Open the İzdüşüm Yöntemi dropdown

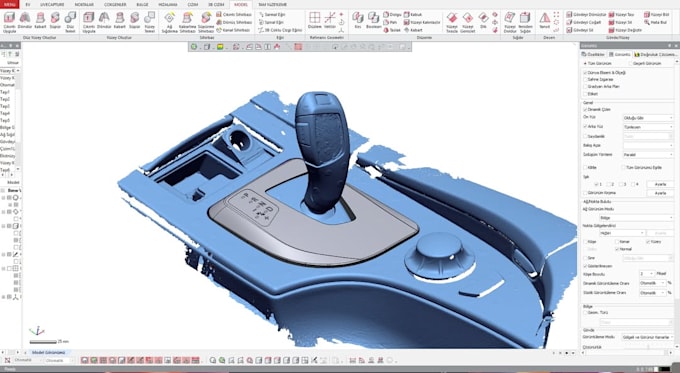coord(648,155)
